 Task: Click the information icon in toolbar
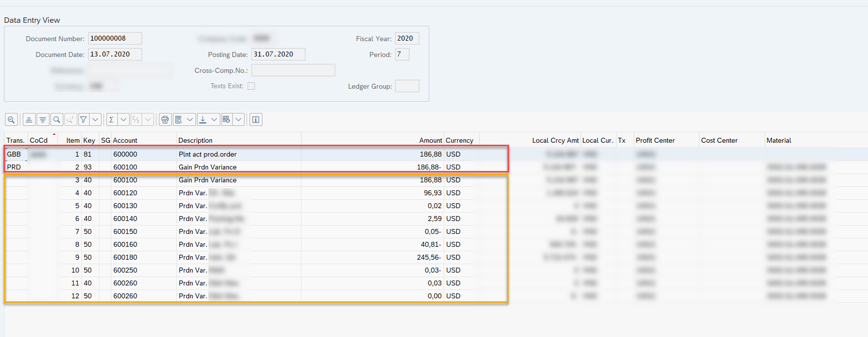click(x=255, y=119)
